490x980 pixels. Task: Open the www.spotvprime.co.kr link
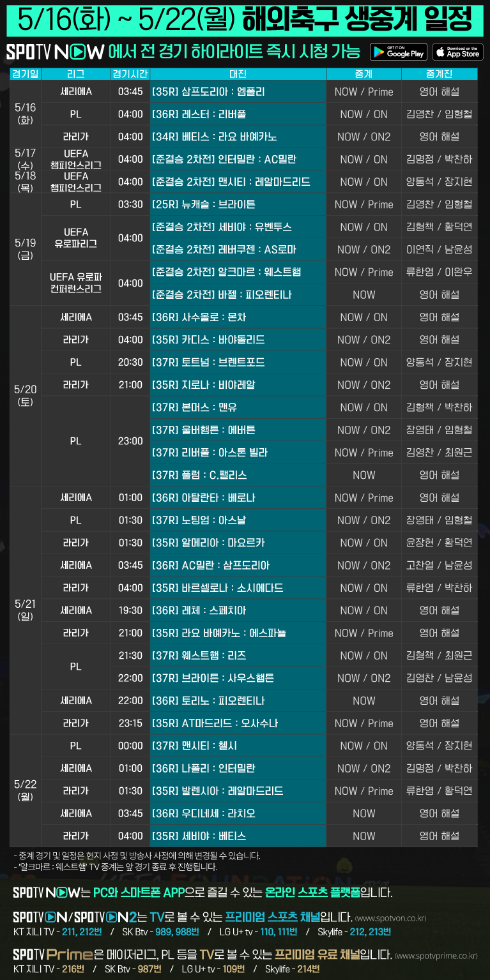point(436,956)
